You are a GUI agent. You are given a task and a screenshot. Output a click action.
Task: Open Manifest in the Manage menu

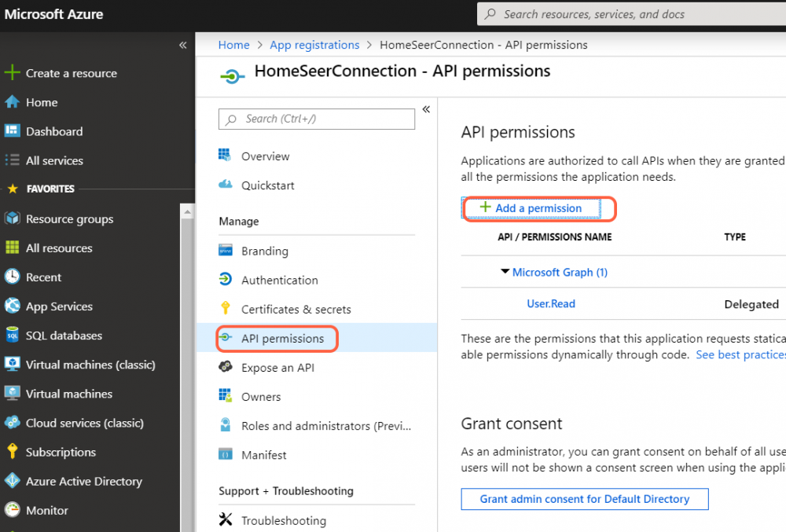coord(263,455)
